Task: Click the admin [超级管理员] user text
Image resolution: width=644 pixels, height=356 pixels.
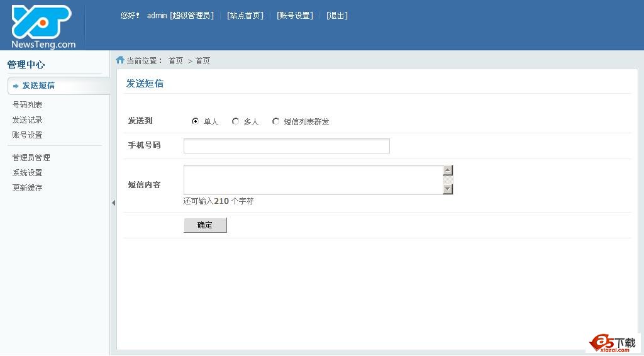Action: coord(180,16)
